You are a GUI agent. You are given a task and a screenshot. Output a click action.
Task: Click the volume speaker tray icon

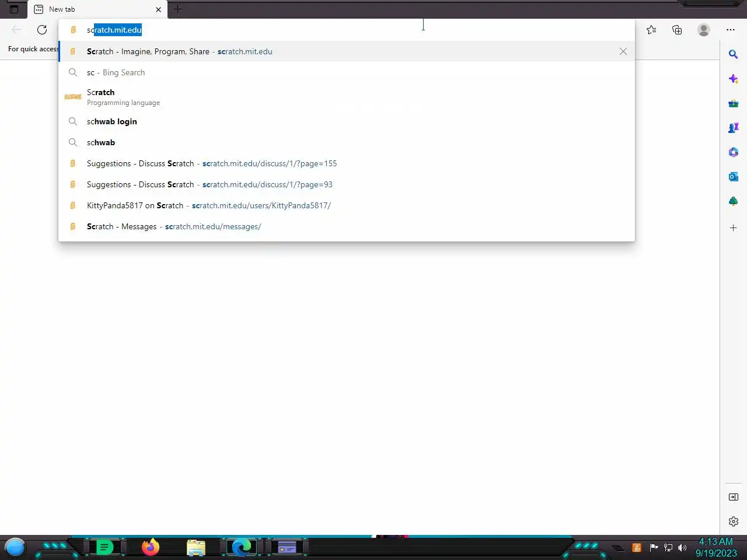pyautogui.click(x=682, y=547)
